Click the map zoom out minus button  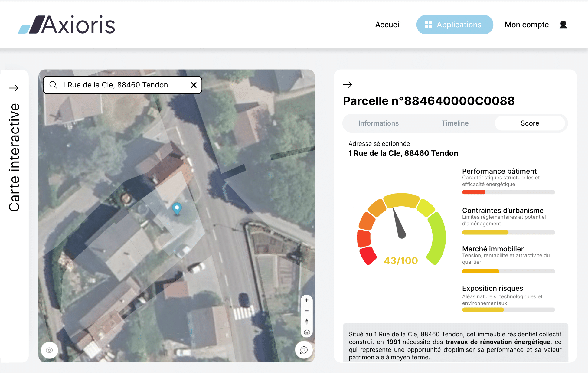click(306, 311)
